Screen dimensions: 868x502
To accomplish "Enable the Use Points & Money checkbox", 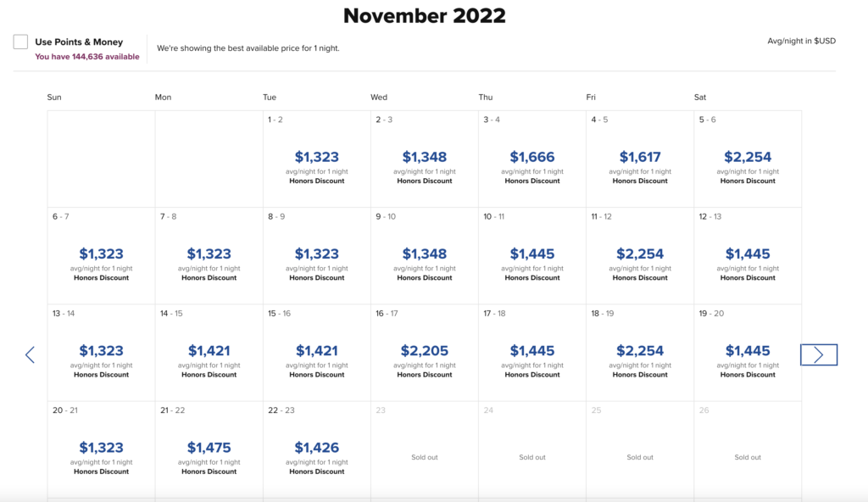I will [x=19, y=39].
